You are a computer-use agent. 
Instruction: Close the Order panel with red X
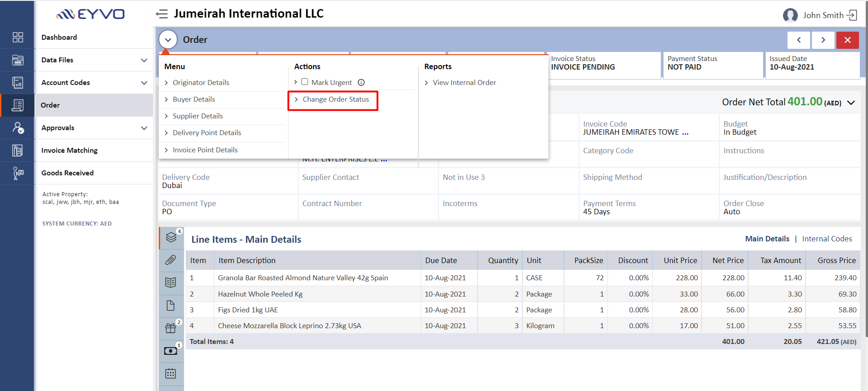(848, 40)
